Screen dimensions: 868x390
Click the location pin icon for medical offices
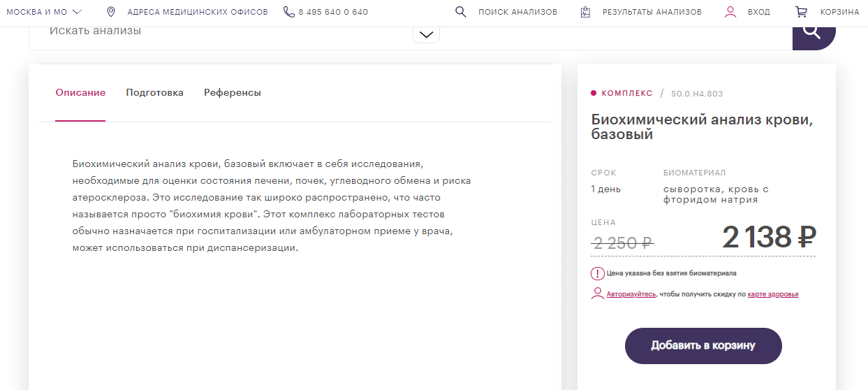pyautogui.click(x=110, y=12)
